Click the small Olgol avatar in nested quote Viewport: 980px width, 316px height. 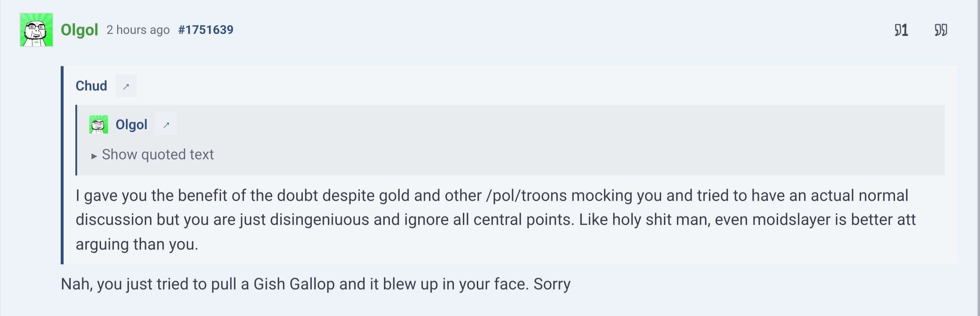pos(99,124)
